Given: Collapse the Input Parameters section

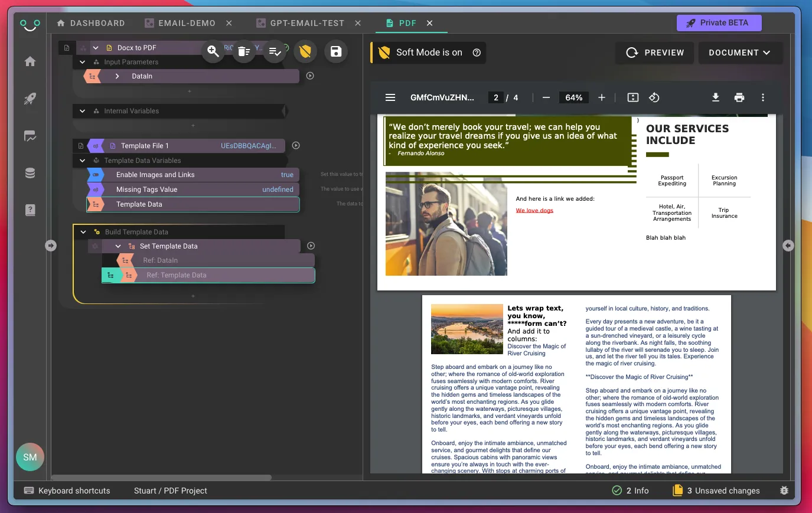Looking at the screenshot, I should [83, 62].
